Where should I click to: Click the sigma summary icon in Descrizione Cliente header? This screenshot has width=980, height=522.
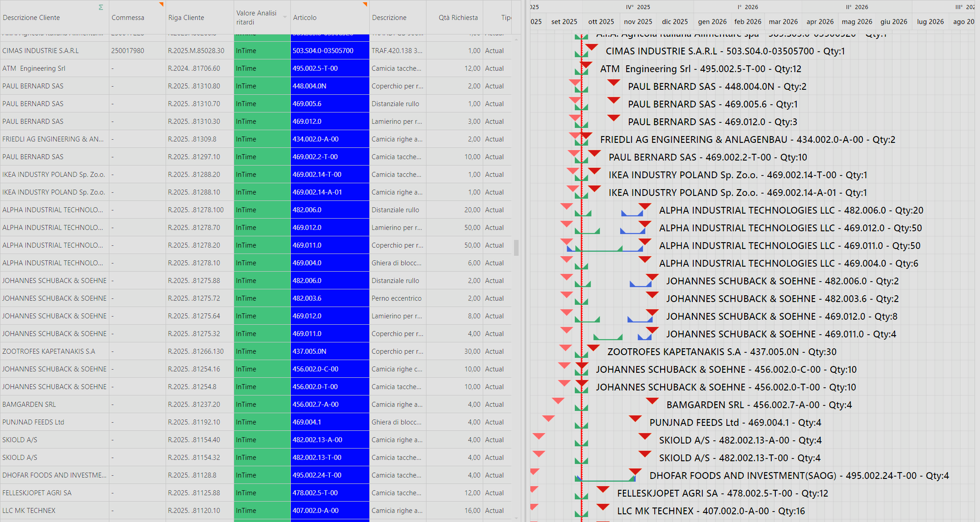(x=101, y=7)
